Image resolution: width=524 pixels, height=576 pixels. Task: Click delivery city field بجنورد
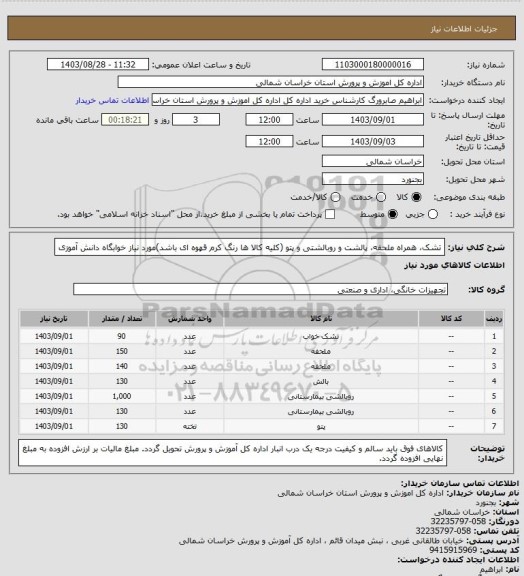pyautogui.click(x=373, y=179)
